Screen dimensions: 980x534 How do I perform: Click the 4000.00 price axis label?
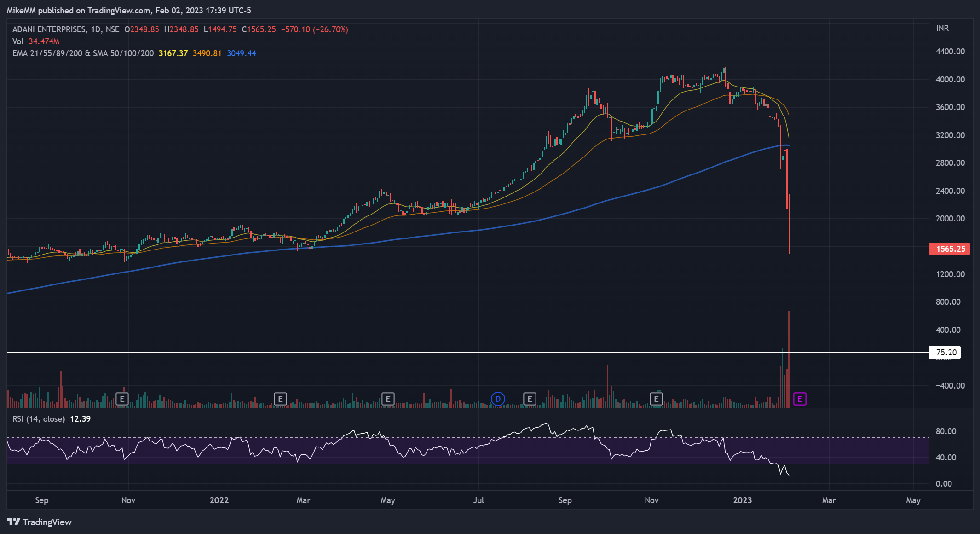tap(950, 79)
